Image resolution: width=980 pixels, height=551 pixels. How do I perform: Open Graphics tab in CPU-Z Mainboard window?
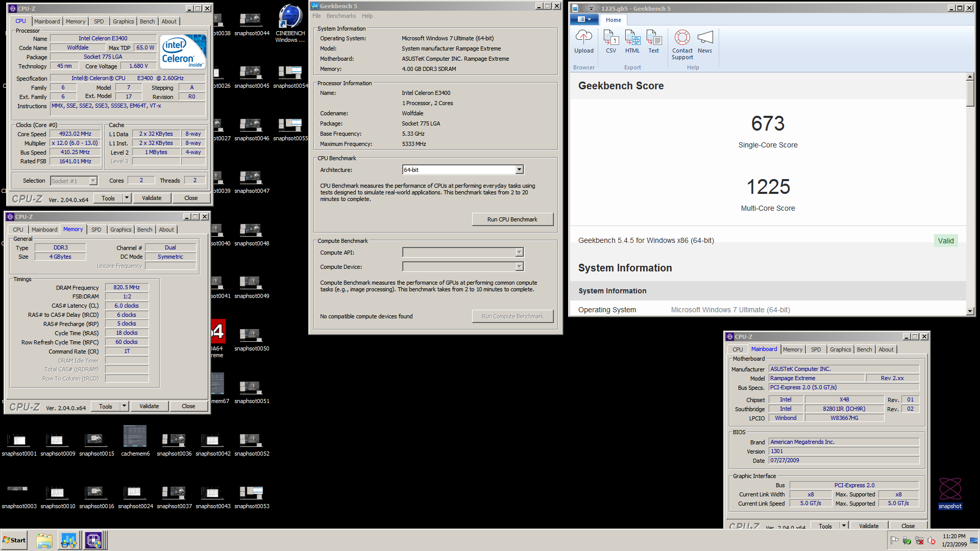click(x=840, y=349)
